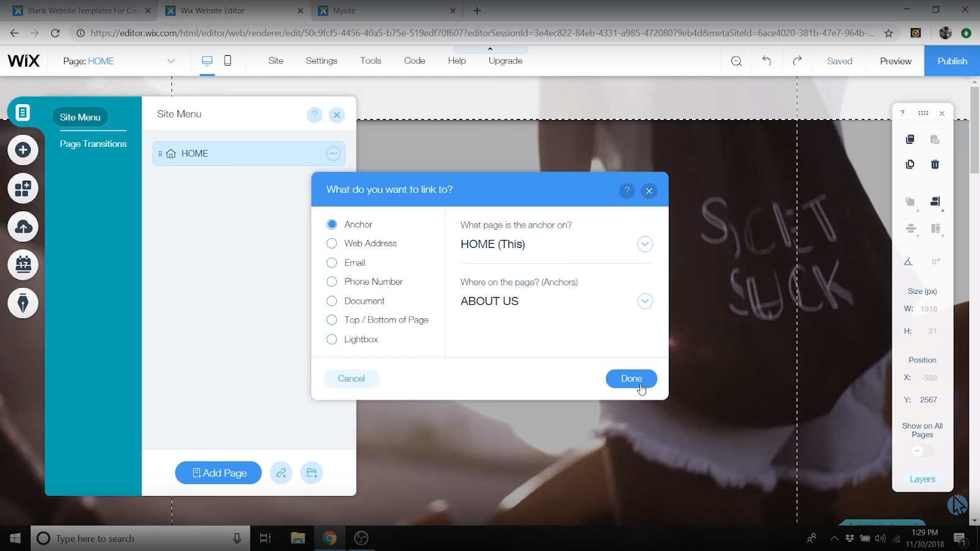Viewport: 980px width, 551px height.
Task: Open the Upgrade menu
Action: (x=505, y=61)
